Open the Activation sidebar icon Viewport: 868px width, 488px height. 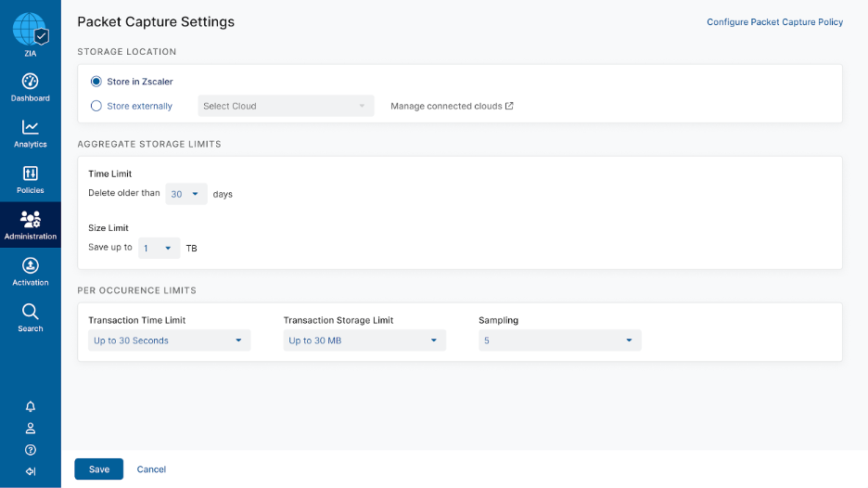point(30,266)
